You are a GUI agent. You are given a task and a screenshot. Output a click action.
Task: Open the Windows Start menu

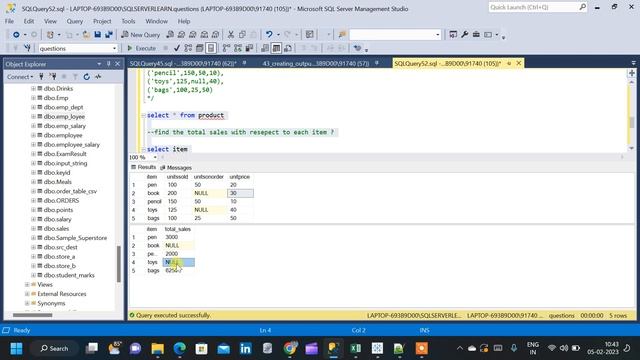(x=16, y=348)
